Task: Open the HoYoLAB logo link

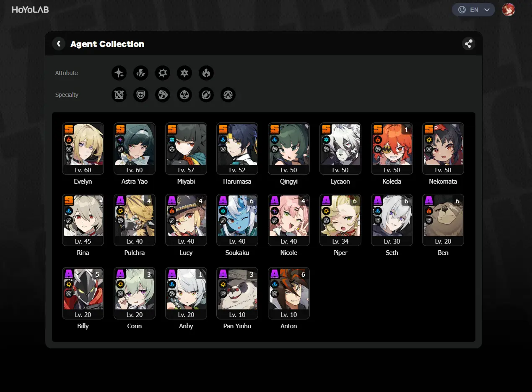Action: [30, 10]
